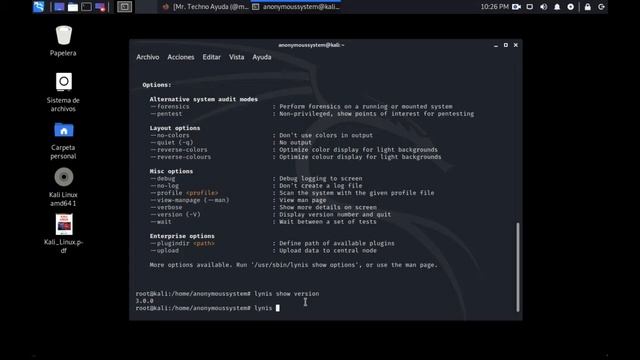640x360 pixels.
Task: Click the '--view-manpage (--man)' option text
Action: point(189,200)
